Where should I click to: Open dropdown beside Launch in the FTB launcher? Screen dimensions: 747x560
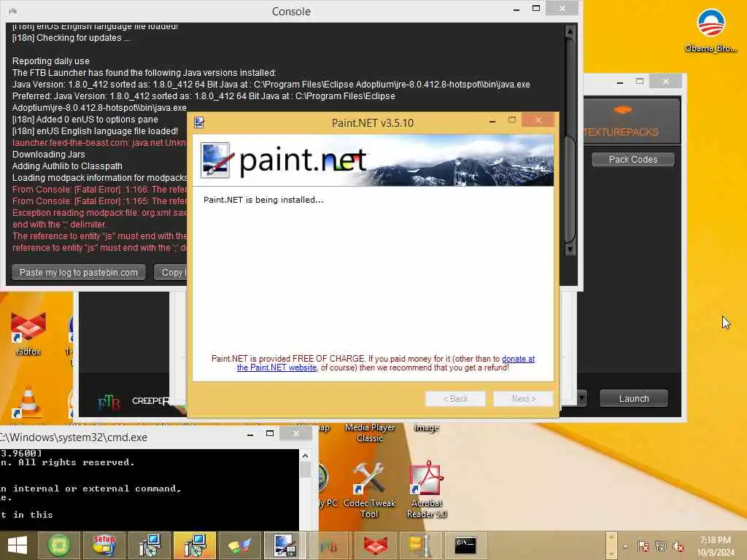click(x=581, y=399)
